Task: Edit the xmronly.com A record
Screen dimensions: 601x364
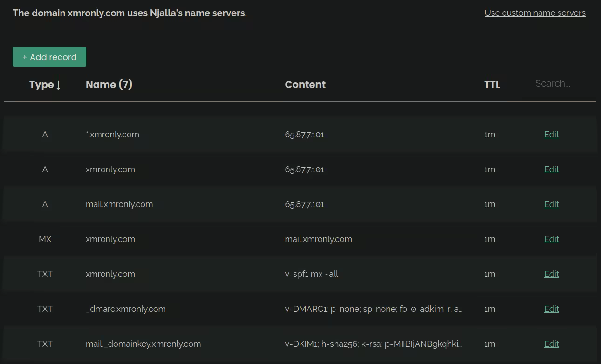Action: click(551, 169)
